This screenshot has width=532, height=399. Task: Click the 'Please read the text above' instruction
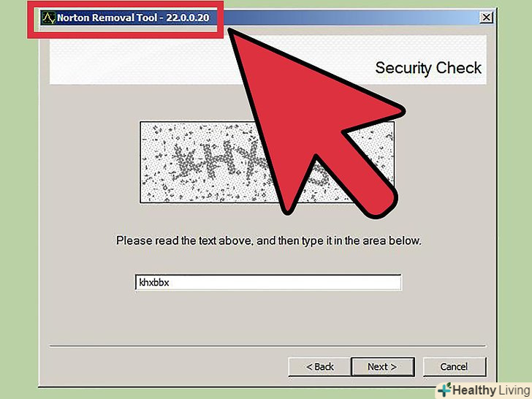269,241
